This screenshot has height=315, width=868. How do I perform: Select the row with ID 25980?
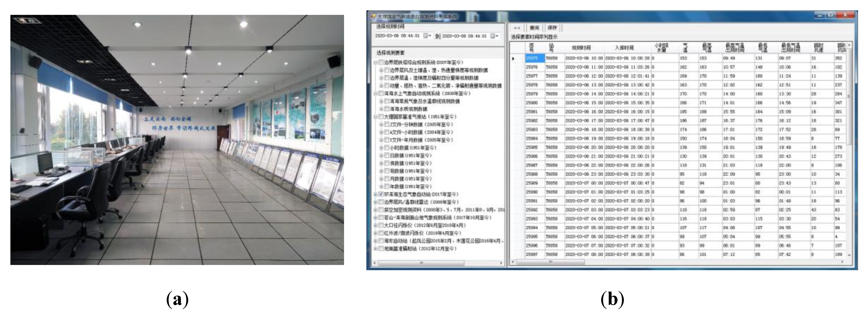532,103
